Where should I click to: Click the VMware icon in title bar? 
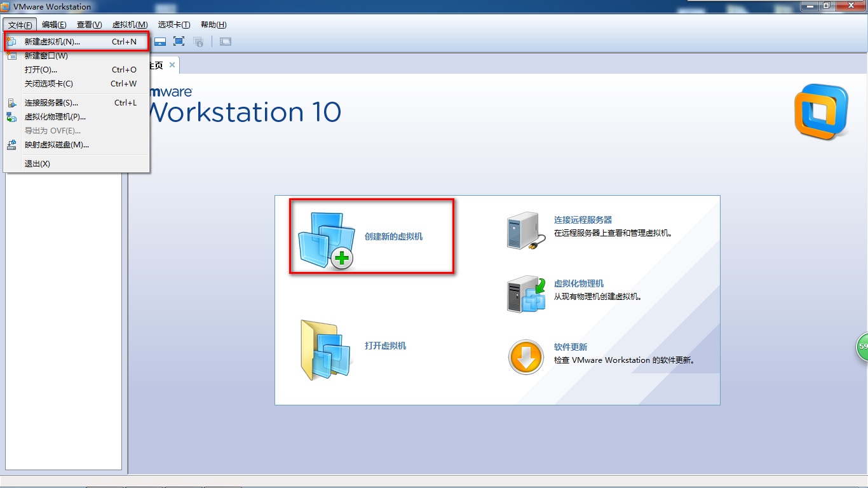[7, 7]
